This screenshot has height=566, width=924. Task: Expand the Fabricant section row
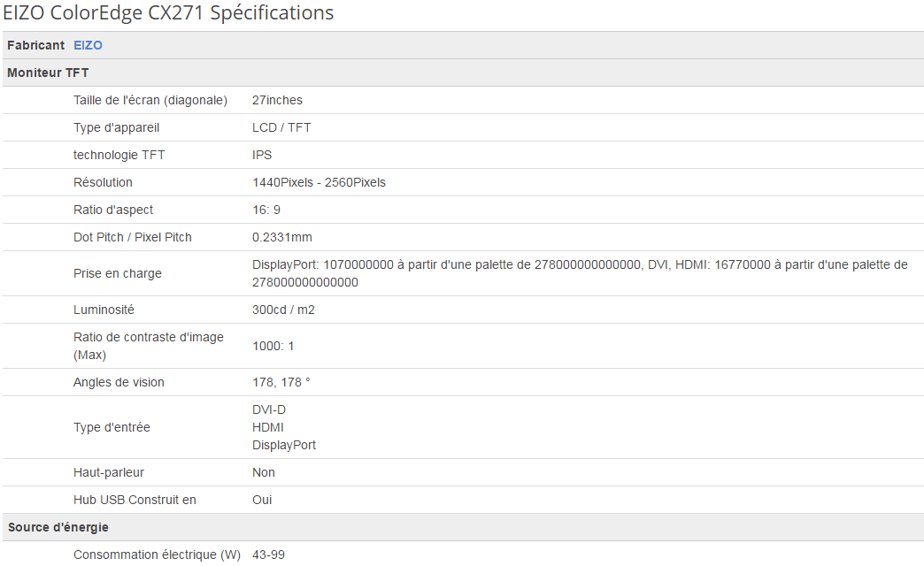(x=34, y=45)
